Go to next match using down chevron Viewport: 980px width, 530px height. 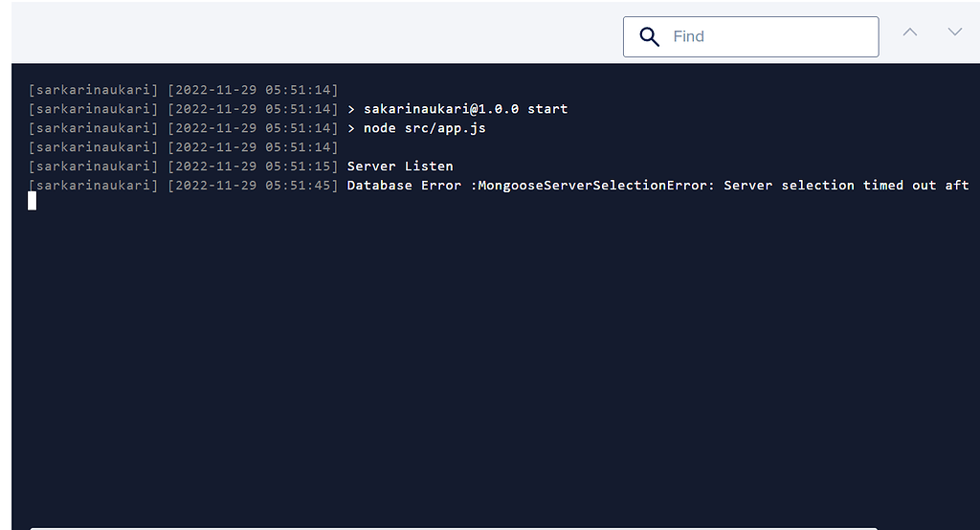coord(954,32)
